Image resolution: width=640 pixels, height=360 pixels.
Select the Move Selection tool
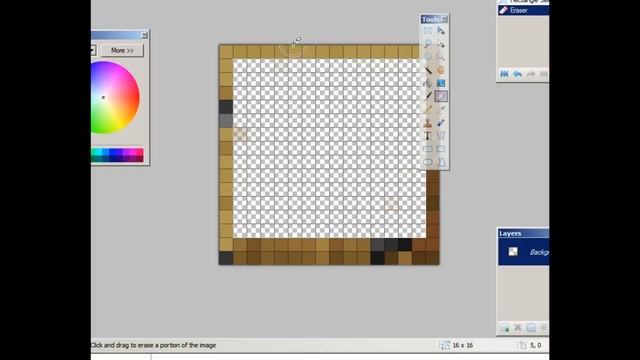[x=441, y=44]
